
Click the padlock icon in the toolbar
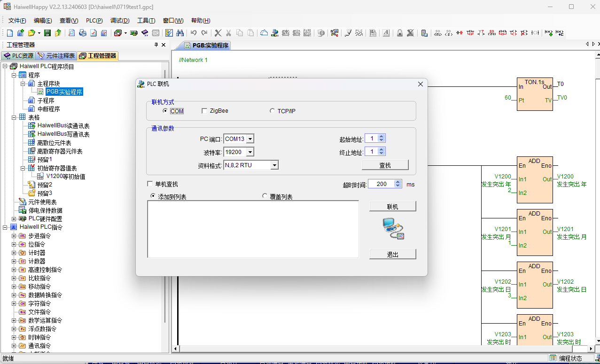(x=399, y=33)
